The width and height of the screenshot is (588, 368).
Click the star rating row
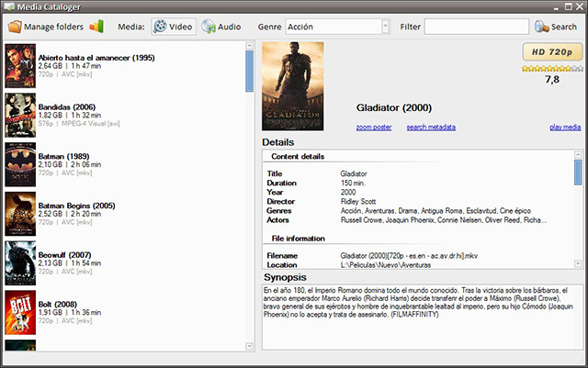[552, 69]
